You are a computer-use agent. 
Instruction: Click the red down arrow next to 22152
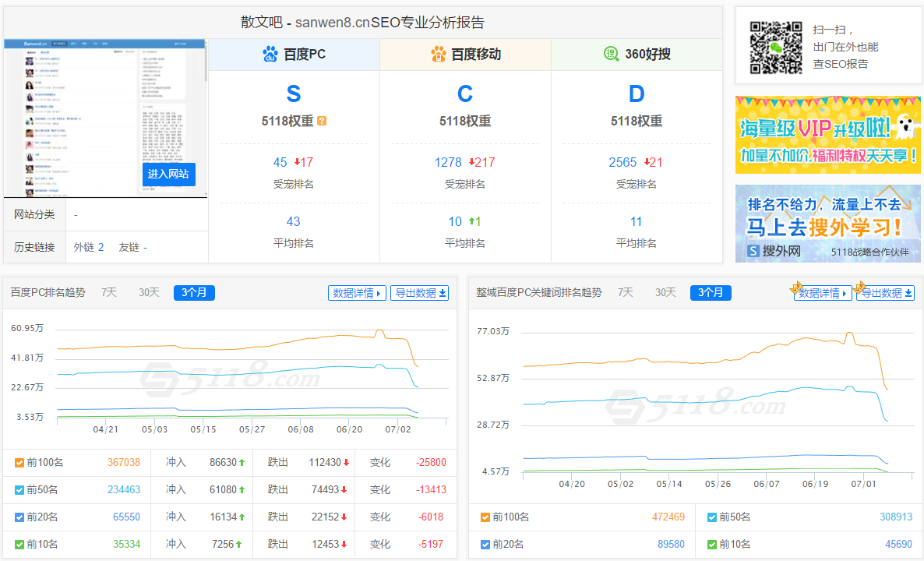click(x=344, y=517)
